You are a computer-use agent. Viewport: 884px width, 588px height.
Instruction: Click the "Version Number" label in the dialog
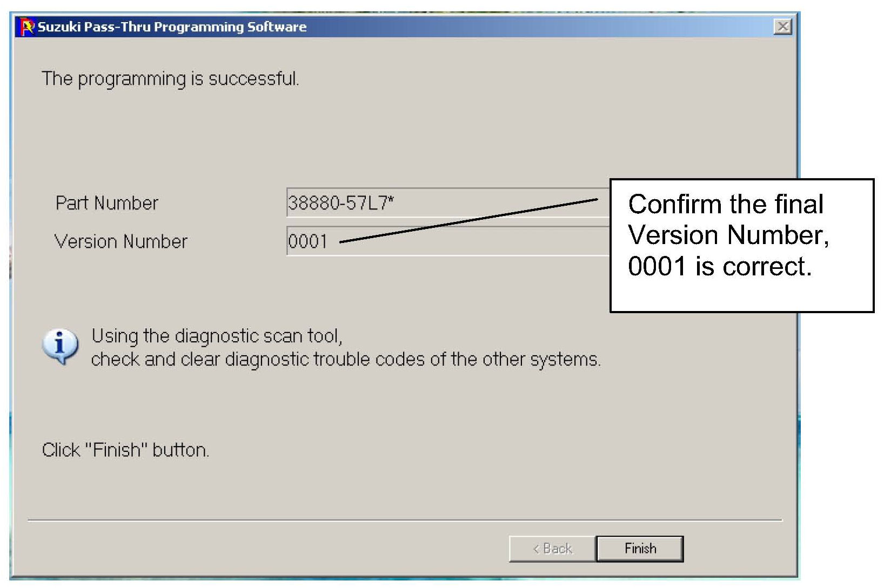(x=120, y=241)
